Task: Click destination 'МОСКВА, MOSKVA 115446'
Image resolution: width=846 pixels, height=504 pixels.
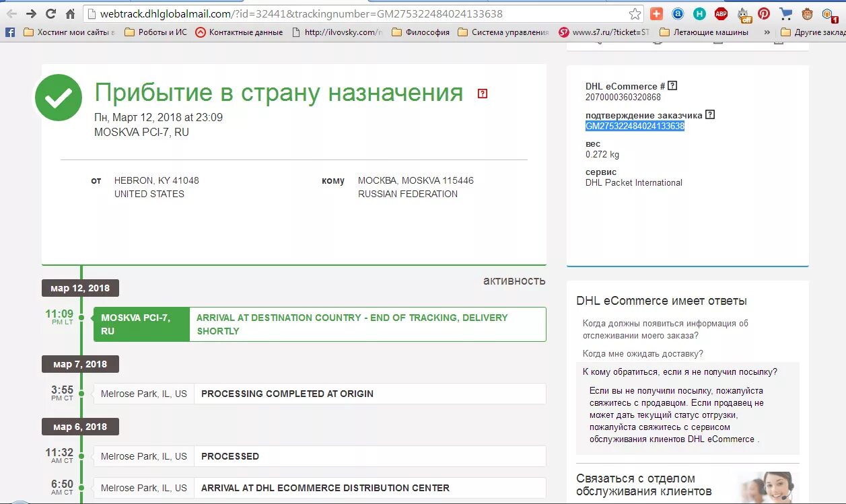Action: click(x=416, y=180)
